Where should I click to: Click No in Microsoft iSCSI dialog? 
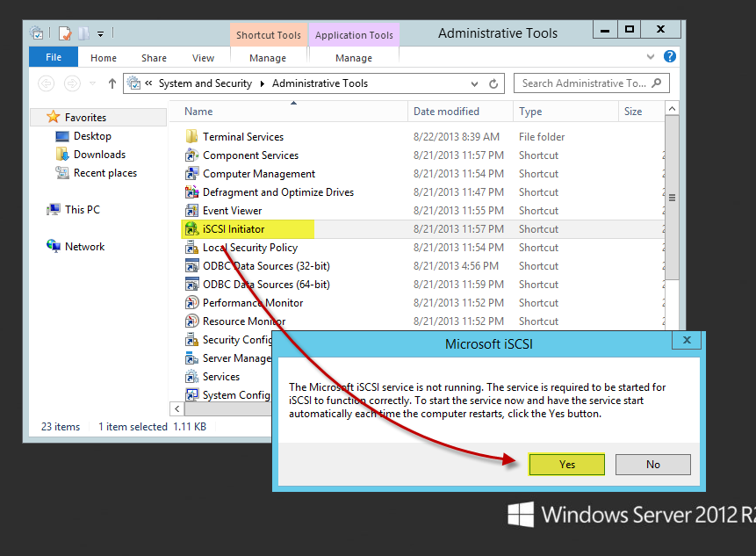coord(652,465)
